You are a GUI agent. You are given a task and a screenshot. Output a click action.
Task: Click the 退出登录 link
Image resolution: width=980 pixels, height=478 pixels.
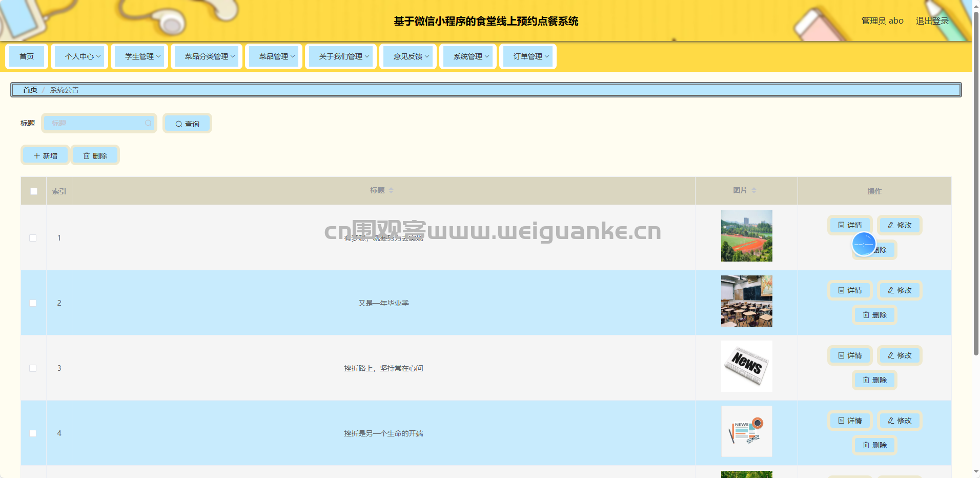pos(932,21)
